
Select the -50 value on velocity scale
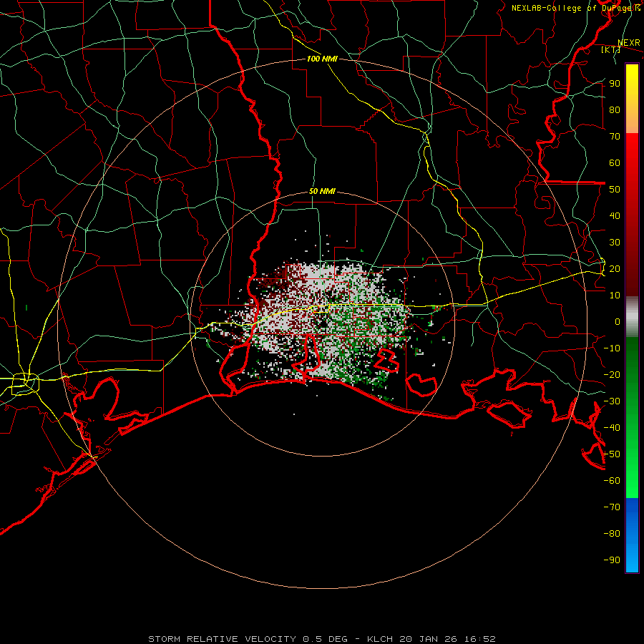[x=612, y=454]
